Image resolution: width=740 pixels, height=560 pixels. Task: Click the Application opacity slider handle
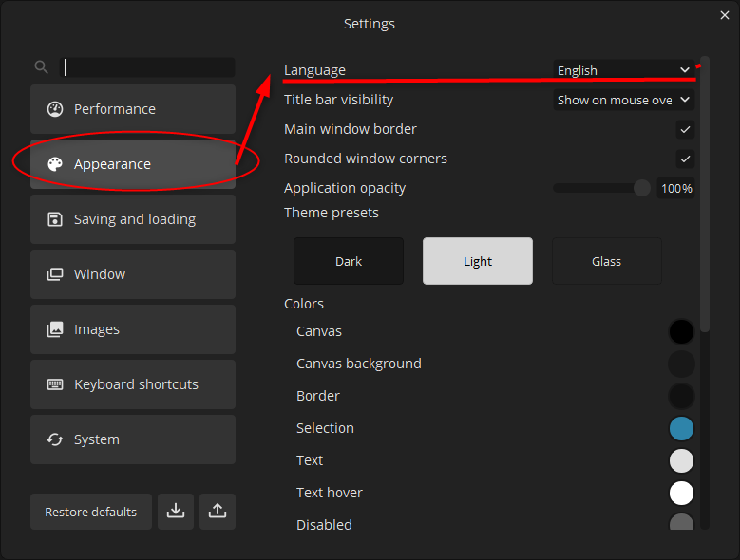pyautogui.click(x=641, y=188)
